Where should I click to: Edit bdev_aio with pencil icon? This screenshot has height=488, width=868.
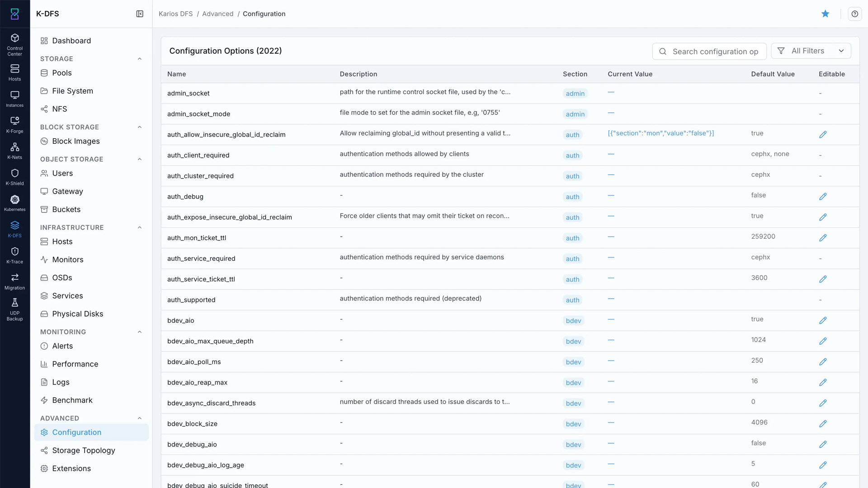[x=823, y=320]
